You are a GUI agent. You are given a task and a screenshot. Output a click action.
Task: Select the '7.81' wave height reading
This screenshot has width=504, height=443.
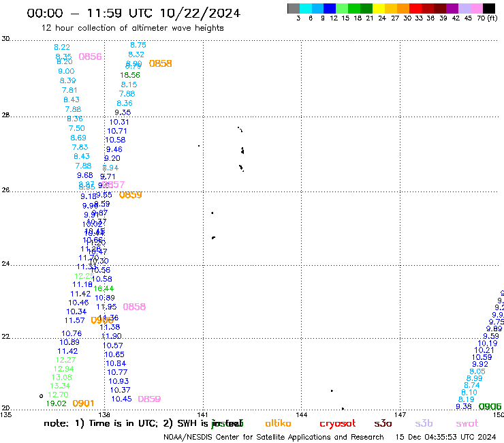[69, 90]
